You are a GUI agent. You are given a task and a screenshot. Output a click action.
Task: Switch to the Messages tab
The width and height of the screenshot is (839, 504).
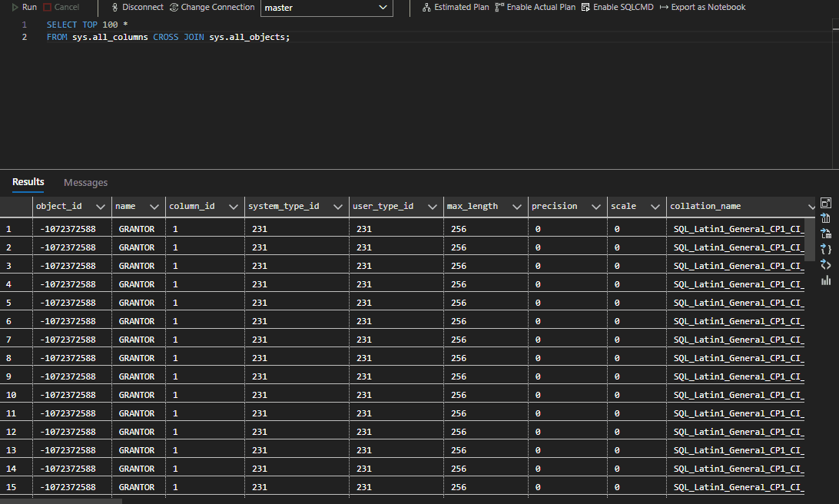click(85, 182)
